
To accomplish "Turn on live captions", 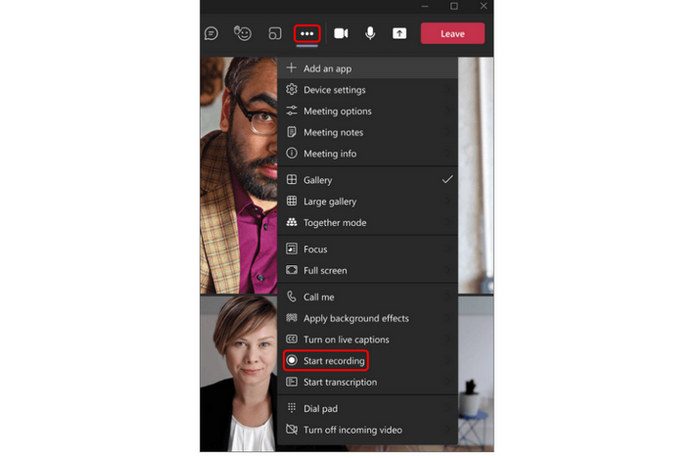I will 367,340.
